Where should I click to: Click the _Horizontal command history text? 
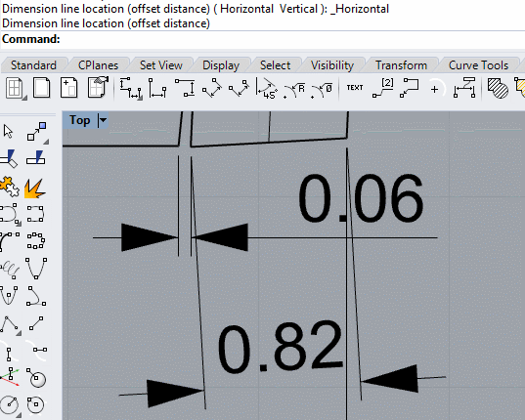[359, 9]
